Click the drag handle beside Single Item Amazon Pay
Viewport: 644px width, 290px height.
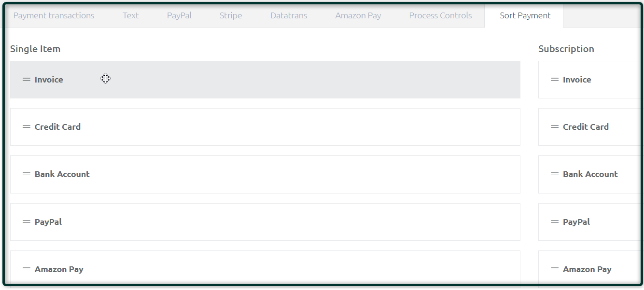(x=27, y=269)
